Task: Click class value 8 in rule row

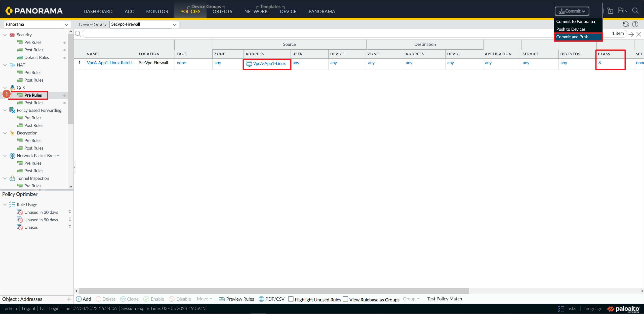Action: (x=599, y=63)
